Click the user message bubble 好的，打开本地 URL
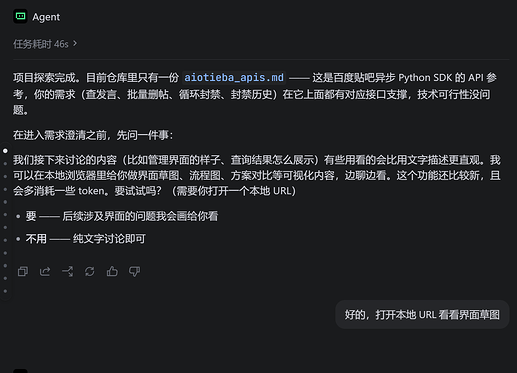This screenshot has width=517, height=373. tap(422, 315)
